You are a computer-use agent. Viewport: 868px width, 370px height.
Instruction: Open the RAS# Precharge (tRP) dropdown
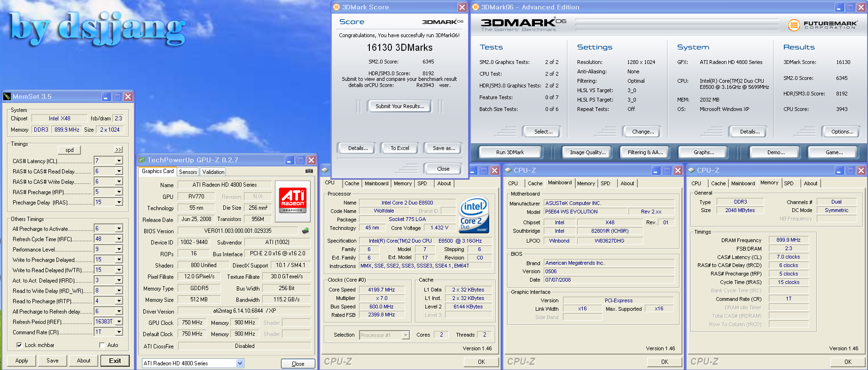coord(119,192)
